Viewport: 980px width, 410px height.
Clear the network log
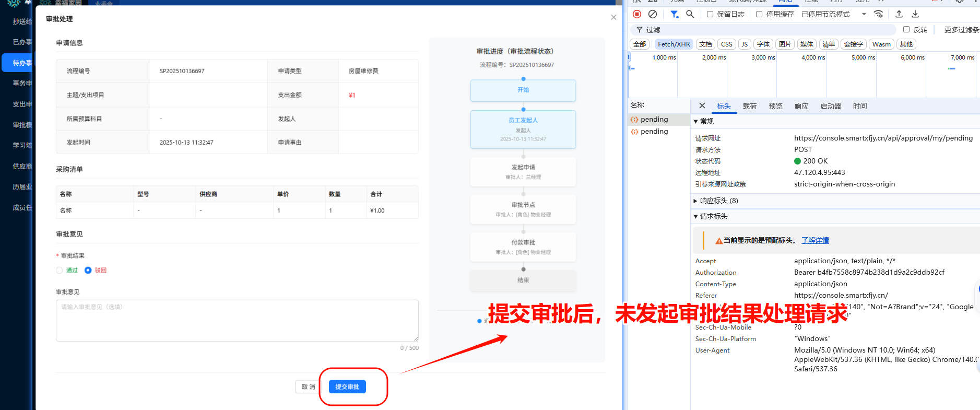pos(653,14)
